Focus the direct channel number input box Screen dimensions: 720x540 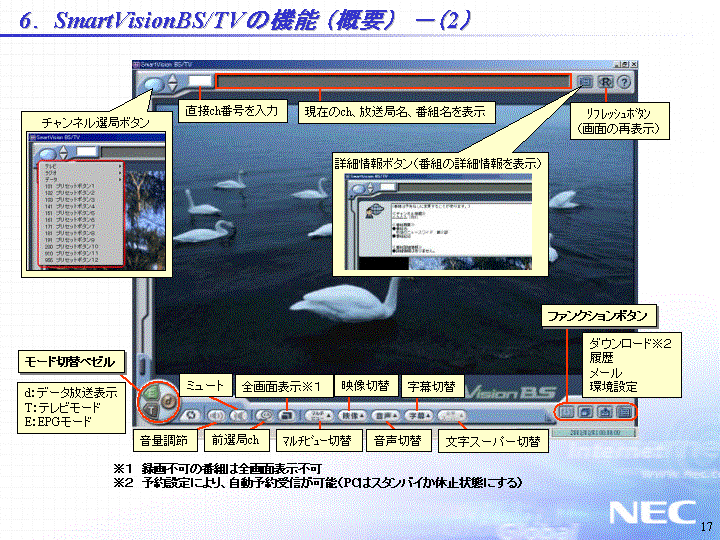tap(200, 81)
